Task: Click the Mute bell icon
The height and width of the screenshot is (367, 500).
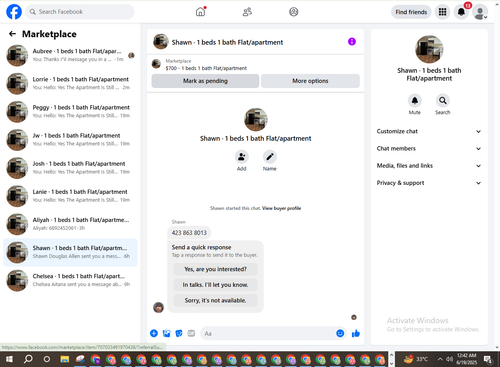Action: click(414, 100)
